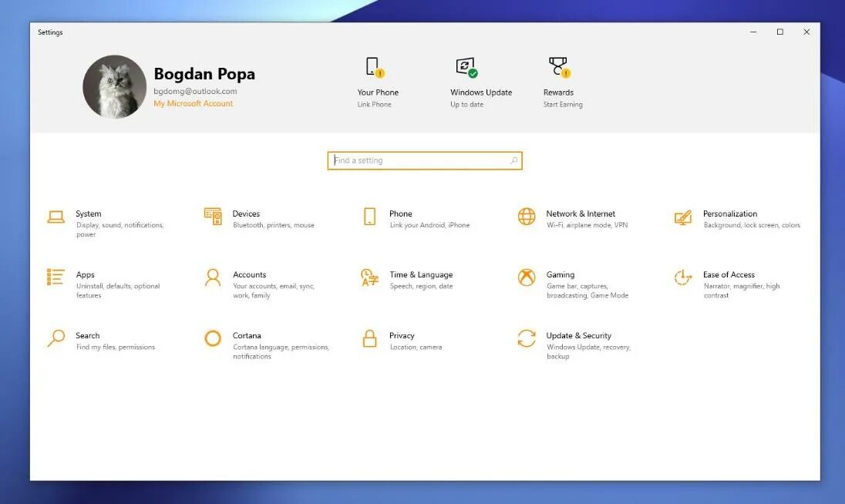
Task: Click the 'Bluetooth, printers, mouse' description
Action: pos(273,225)
